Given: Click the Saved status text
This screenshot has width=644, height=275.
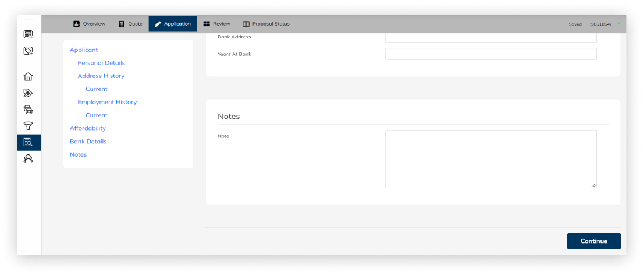Looking at the screenshot, I should point(575,24).
